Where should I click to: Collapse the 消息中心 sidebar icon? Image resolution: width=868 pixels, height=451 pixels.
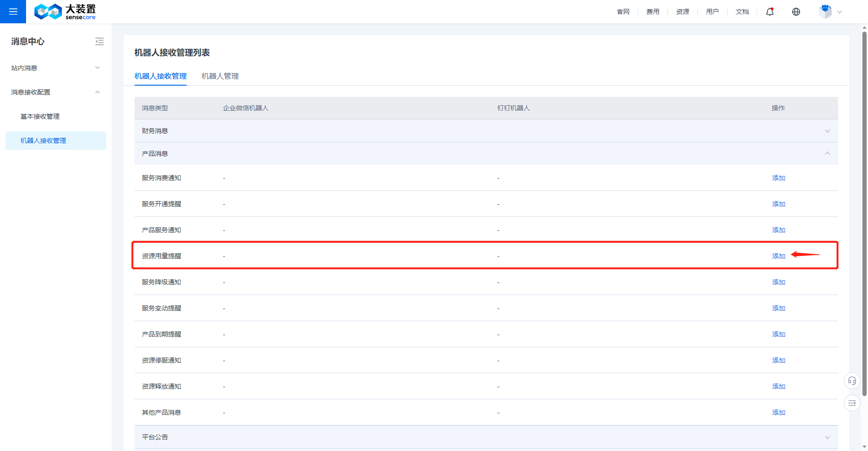(x=100, y=41)
